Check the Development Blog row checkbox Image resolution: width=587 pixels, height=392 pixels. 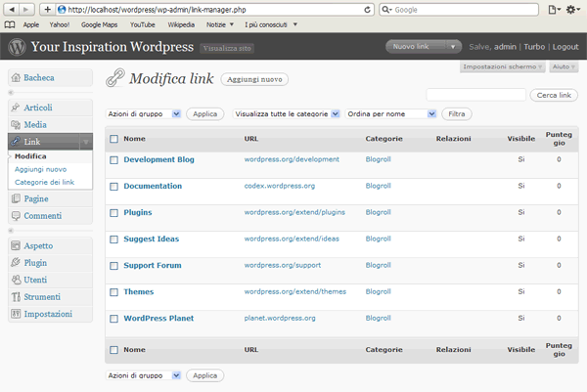click(x=113, y=160)
